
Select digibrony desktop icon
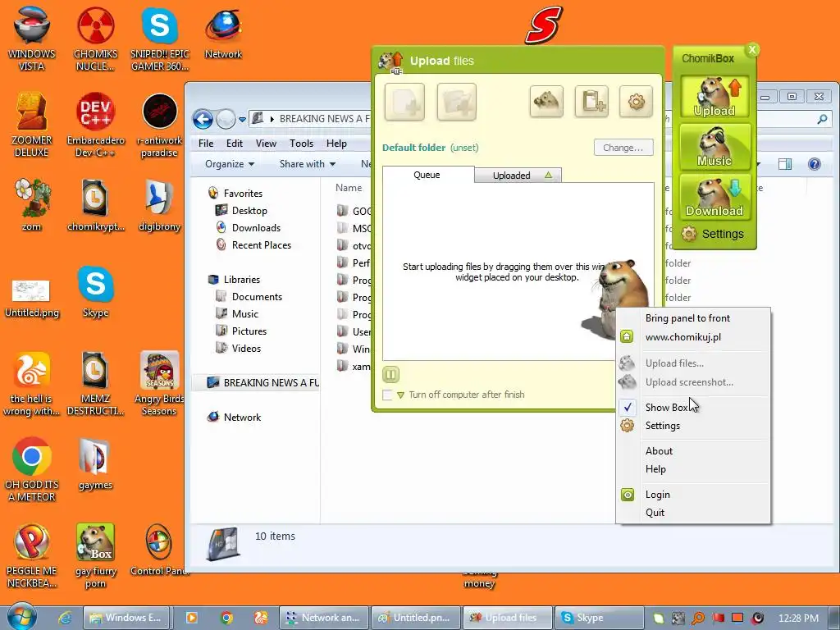coord(159,206)
